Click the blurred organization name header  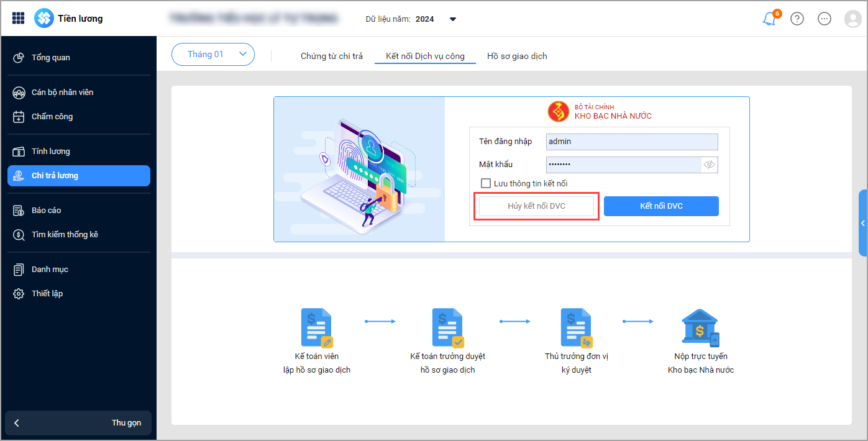click(253, 19)
